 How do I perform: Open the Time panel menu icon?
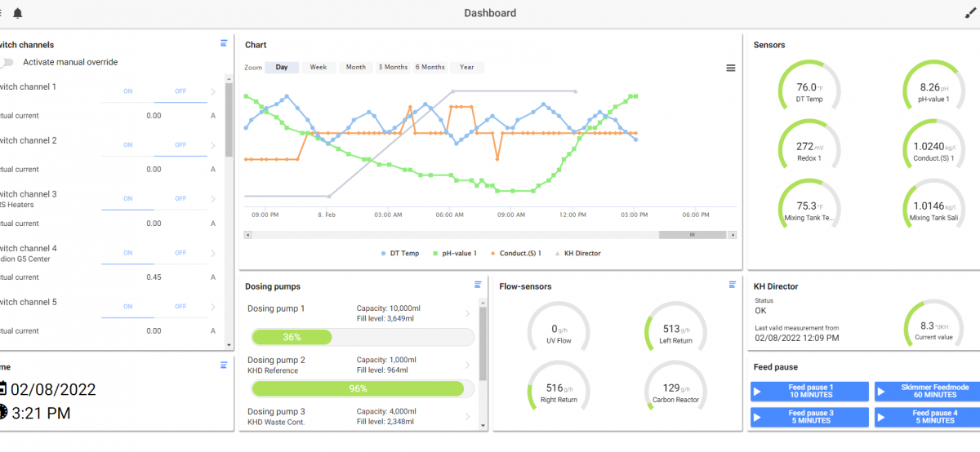224,366
